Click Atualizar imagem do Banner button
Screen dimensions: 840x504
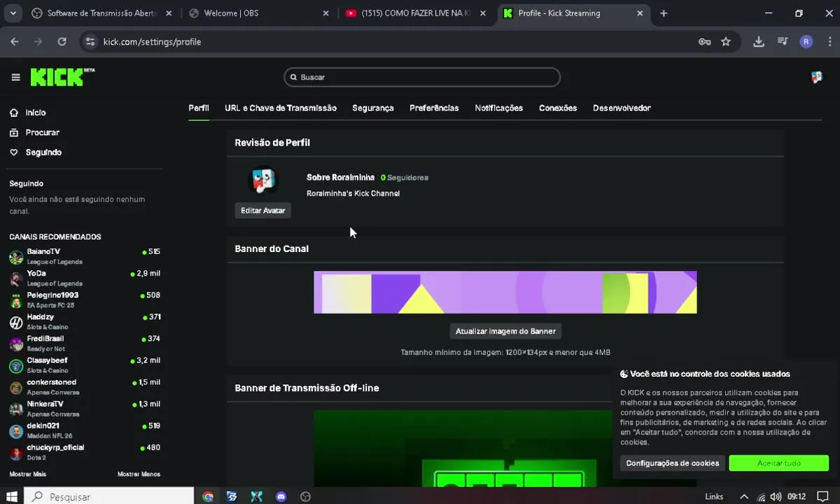pyautogui.click(x=505, y=331)
